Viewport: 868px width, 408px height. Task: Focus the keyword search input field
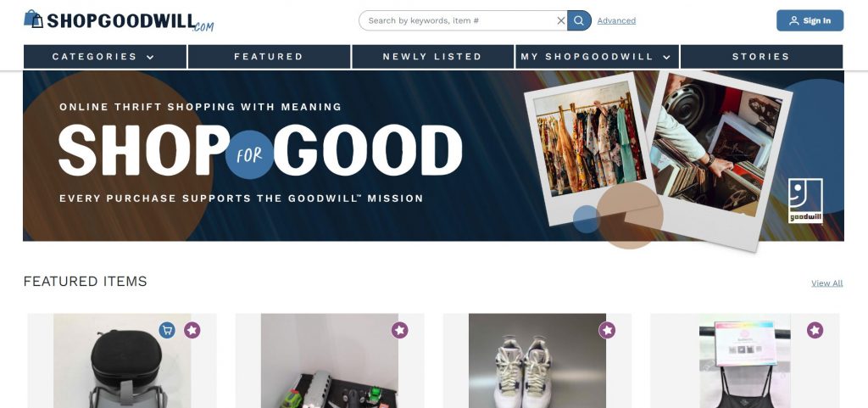[x=459, y=20]
